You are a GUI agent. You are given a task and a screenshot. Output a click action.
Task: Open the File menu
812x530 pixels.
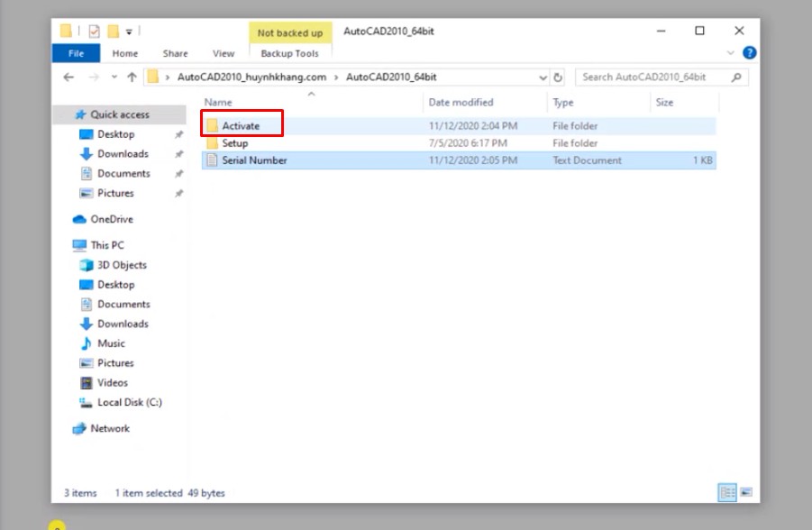tap(77, 53)
